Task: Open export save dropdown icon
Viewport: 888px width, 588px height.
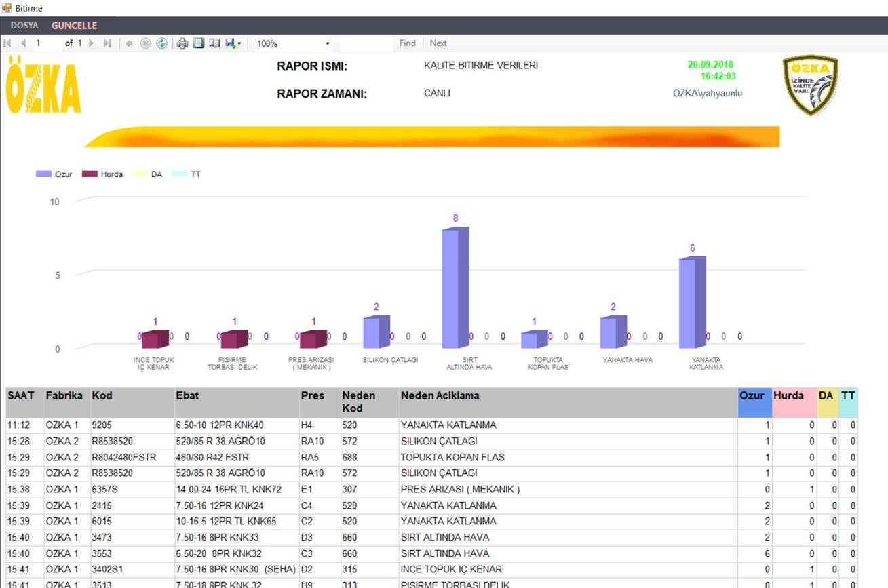Action: pos(233,43)
